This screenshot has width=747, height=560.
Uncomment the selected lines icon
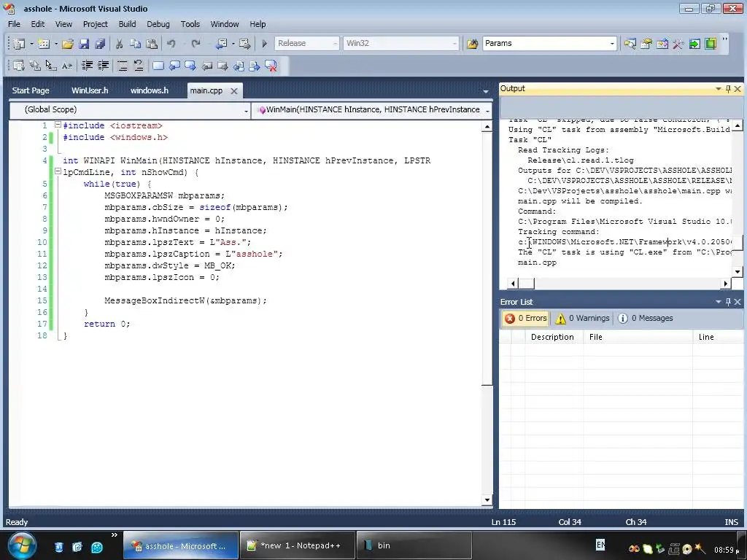139,66
